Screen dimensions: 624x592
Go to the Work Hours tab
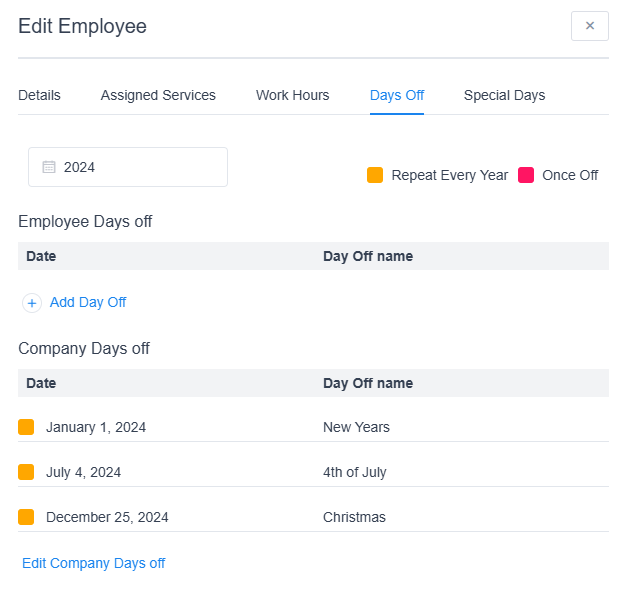pyautogui.click(x=292, y=95)
